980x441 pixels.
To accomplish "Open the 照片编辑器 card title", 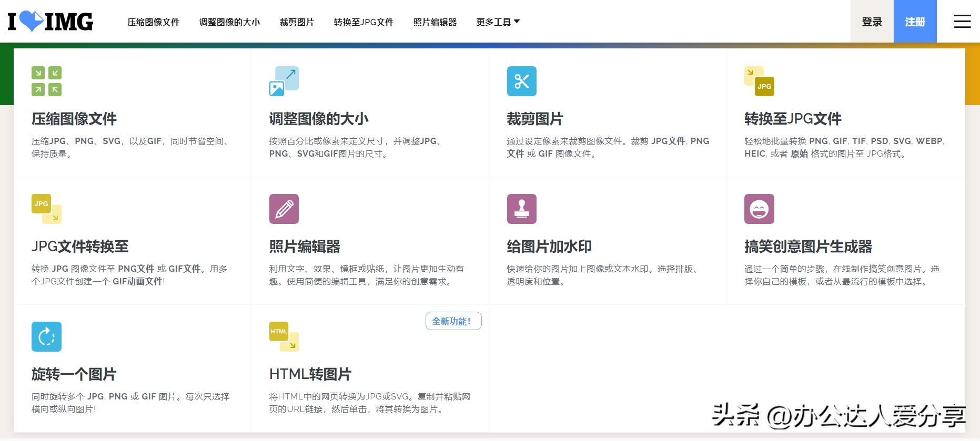I will [x=305, y=247].
